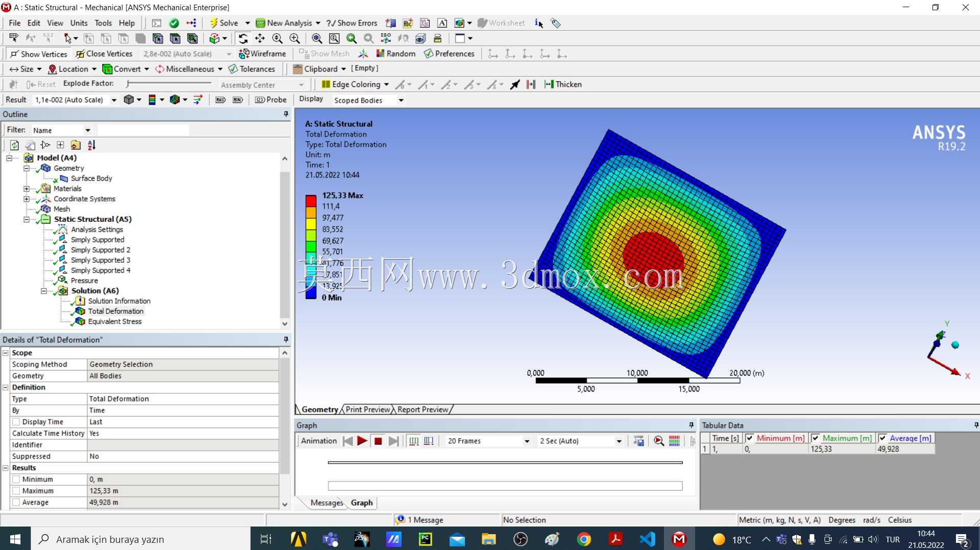Click the expand-all icon in Outline toolbar

pos(60,145)
